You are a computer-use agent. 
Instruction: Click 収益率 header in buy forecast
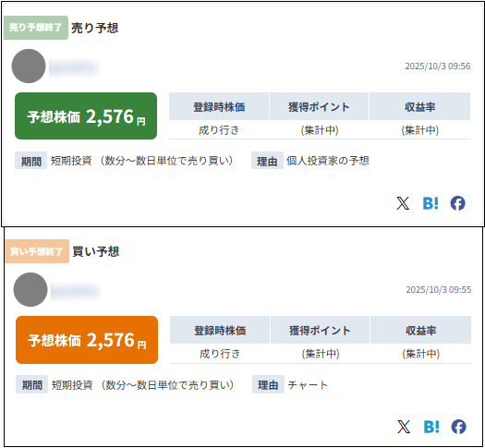[420, 330]
